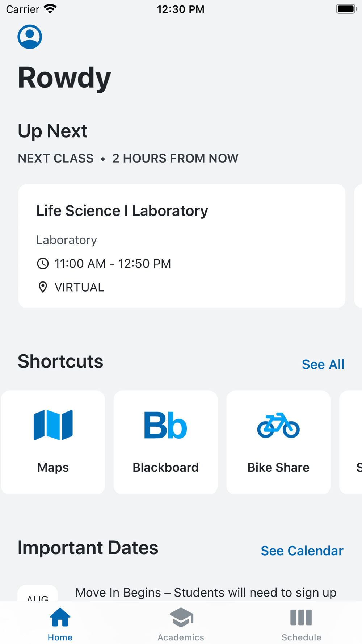The height and width of the screenshot is (644, 362).
Task: Tap the Schedule columns icon
Action: coord(301,618)
